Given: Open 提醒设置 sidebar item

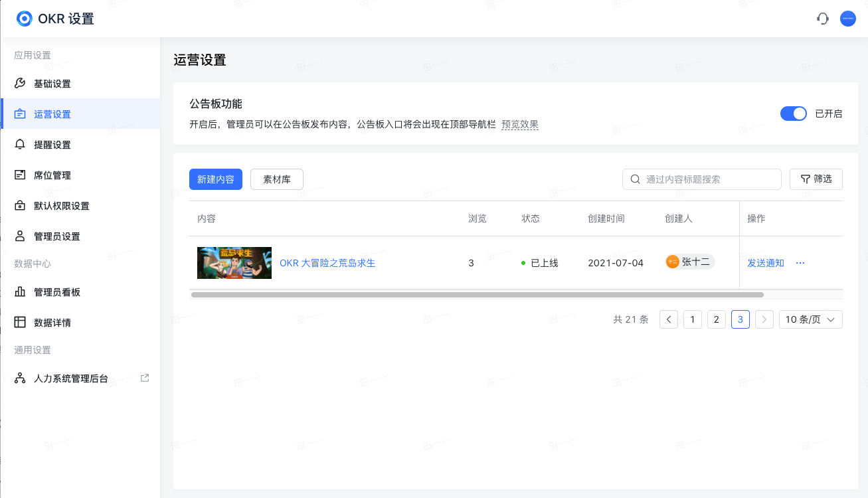Looking at the screenshot, I should tap(80, 145).
